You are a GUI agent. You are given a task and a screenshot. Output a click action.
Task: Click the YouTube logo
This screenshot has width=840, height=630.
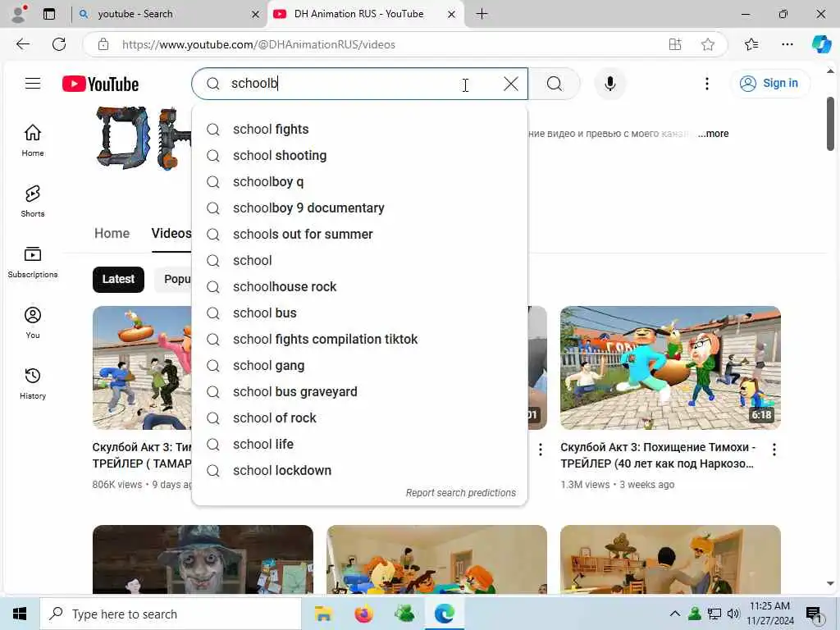[x=101, y=84]
